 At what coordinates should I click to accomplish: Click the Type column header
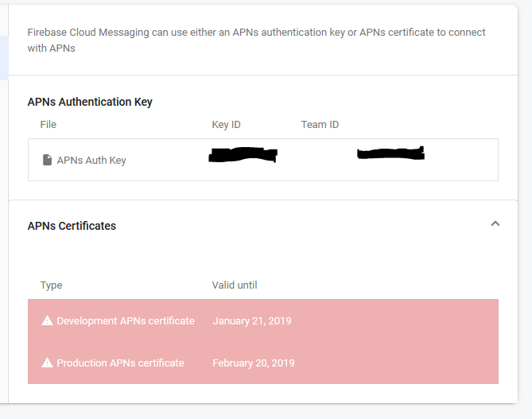click(51, 285)
